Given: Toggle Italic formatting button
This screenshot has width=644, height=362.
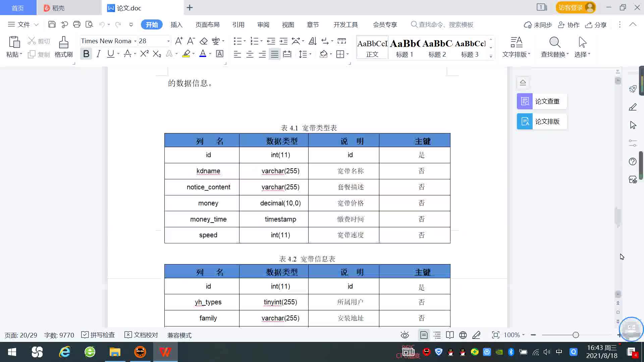Looking at the screenshot, I should tap(98, 54).
